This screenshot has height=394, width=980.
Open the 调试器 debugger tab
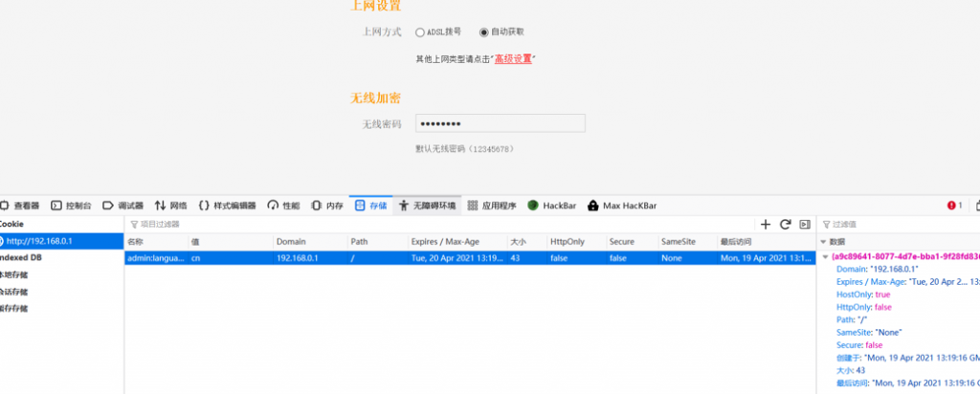tap(123, 206)
